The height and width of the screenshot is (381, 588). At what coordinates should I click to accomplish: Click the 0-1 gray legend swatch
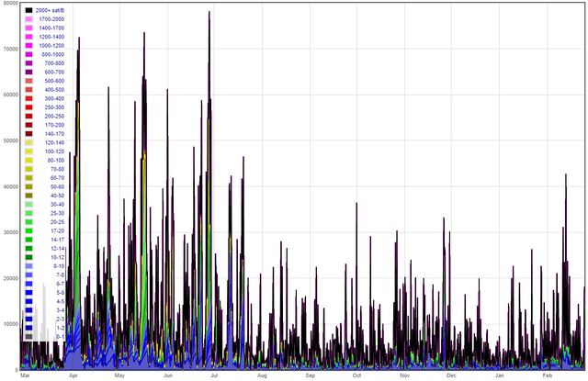[28, 337]
